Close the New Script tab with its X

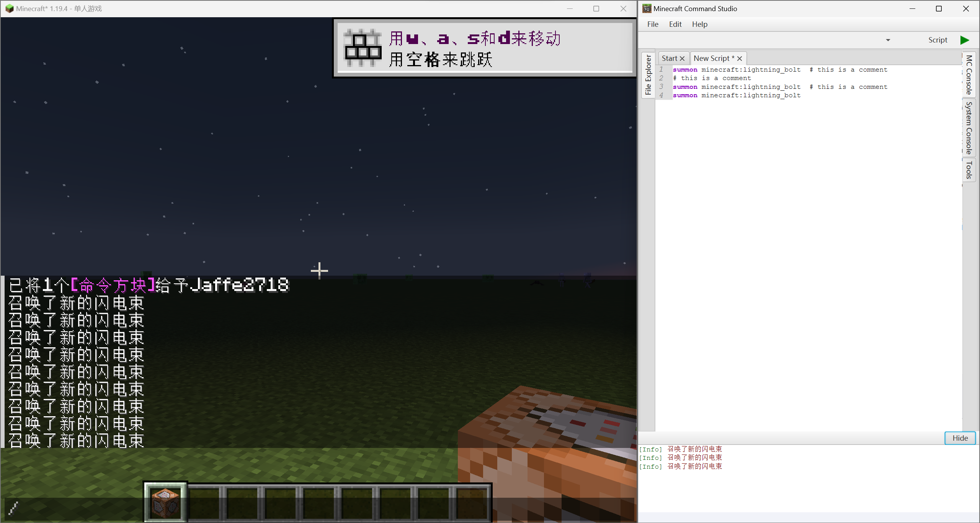[x=740, y=59]
